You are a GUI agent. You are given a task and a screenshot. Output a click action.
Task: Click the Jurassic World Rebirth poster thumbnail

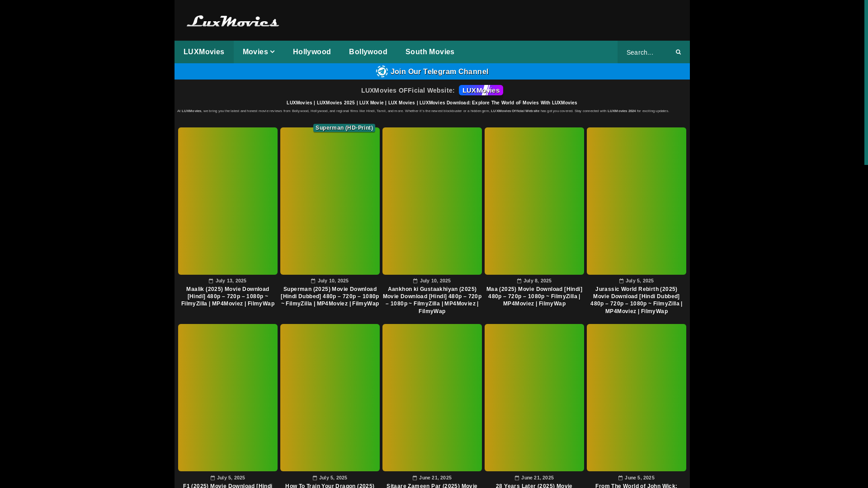pyautogui.click(x=637, y=201)
